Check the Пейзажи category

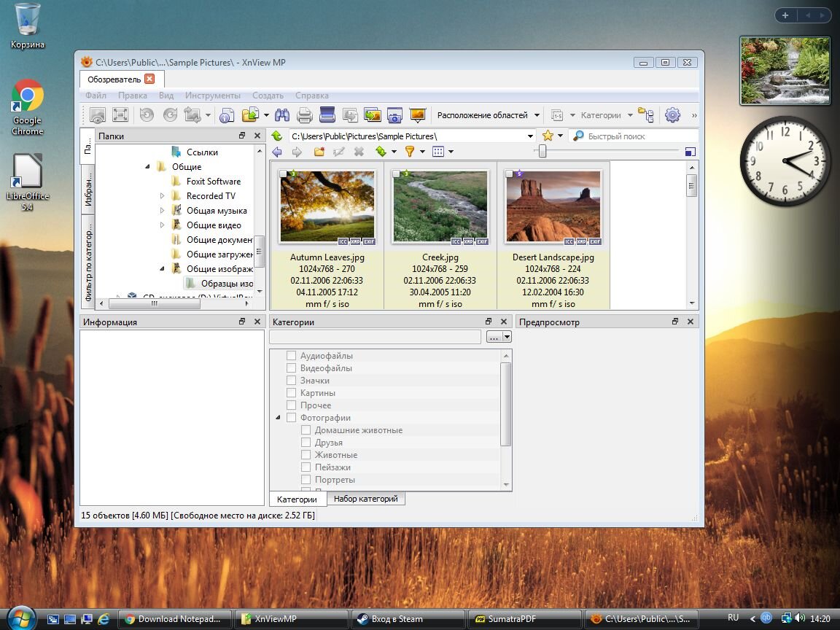306,467
